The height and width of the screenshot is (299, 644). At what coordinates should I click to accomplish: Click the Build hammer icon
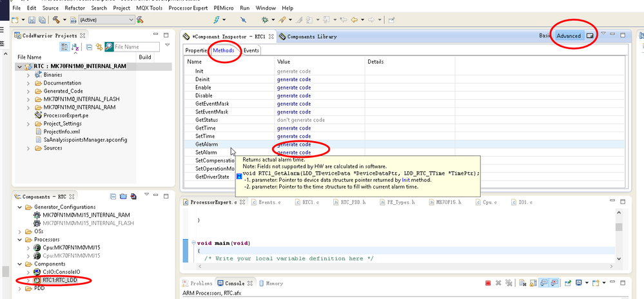point(57,20)
